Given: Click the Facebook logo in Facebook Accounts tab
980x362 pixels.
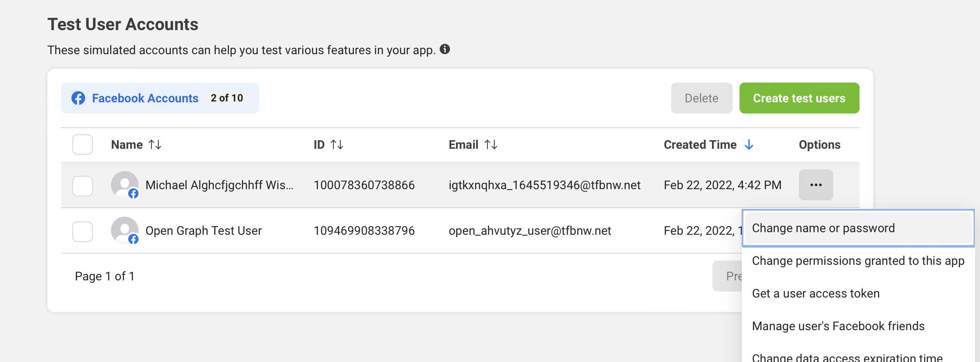Looking at the screenshot, I should coord(78,98).
